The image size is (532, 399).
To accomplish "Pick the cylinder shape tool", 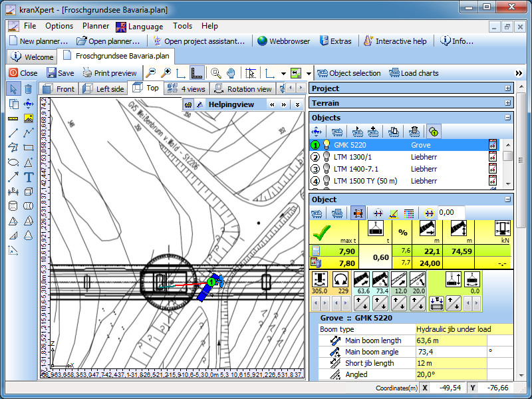I will pyautogui.click(x=13, y=206).
